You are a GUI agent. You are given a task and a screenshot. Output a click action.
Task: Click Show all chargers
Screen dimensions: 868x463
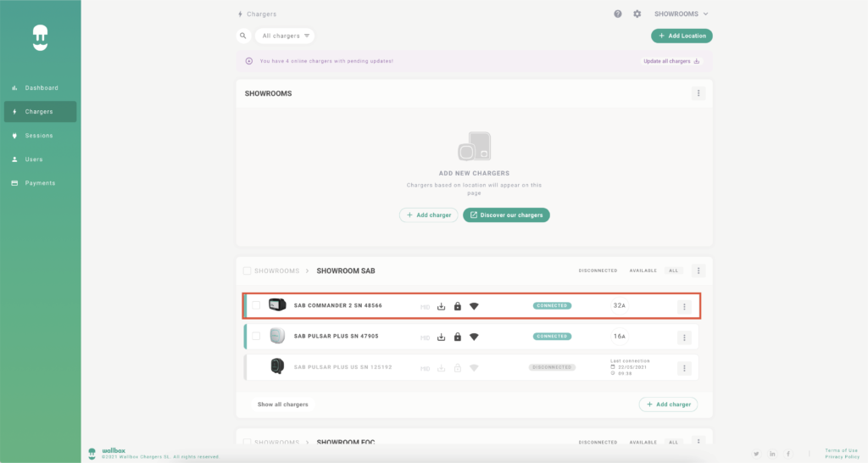pyautogui.click(x=283, y=404)
